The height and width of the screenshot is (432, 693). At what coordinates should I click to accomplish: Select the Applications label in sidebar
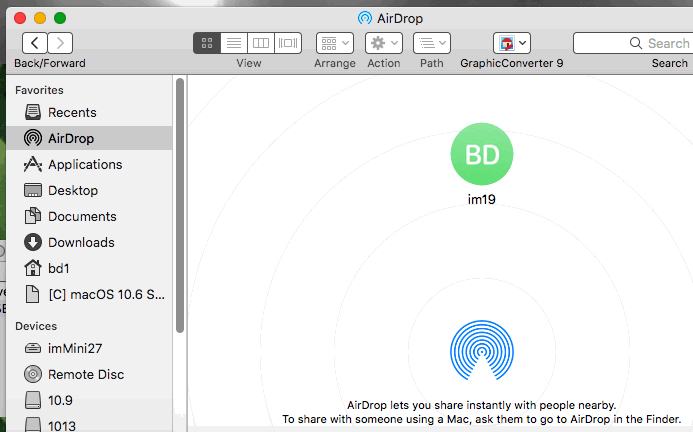pos(85,164)
